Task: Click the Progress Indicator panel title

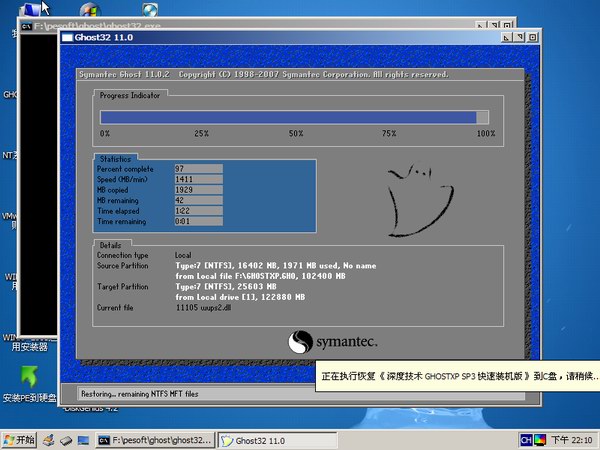Action: [130, 95]
